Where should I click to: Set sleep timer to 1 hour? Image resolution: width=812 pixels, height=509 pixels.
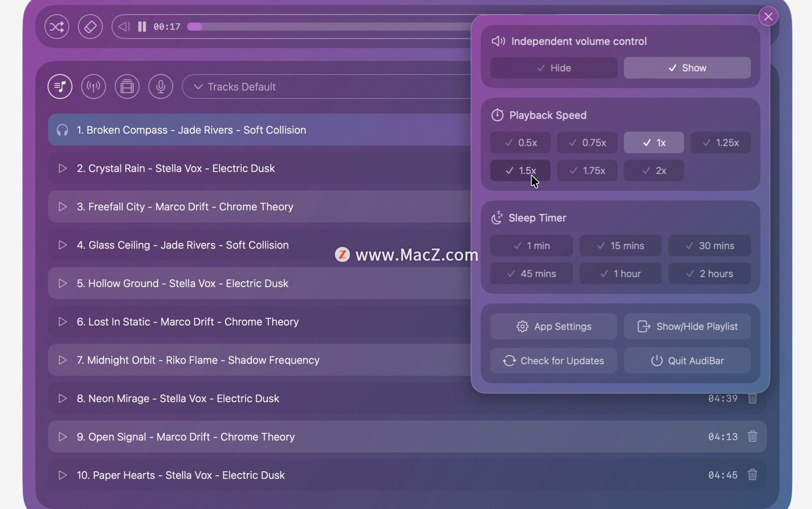tap(620, 274)
